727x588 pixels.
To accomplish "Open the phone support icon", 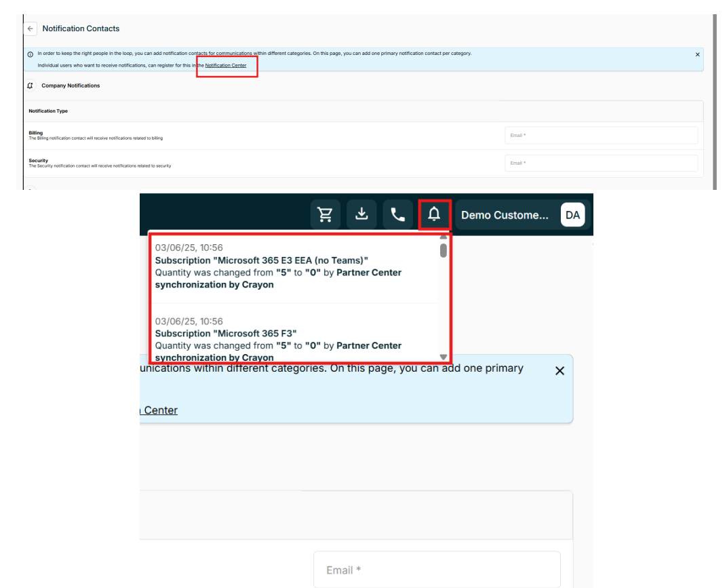I will [x=398, y=214].
